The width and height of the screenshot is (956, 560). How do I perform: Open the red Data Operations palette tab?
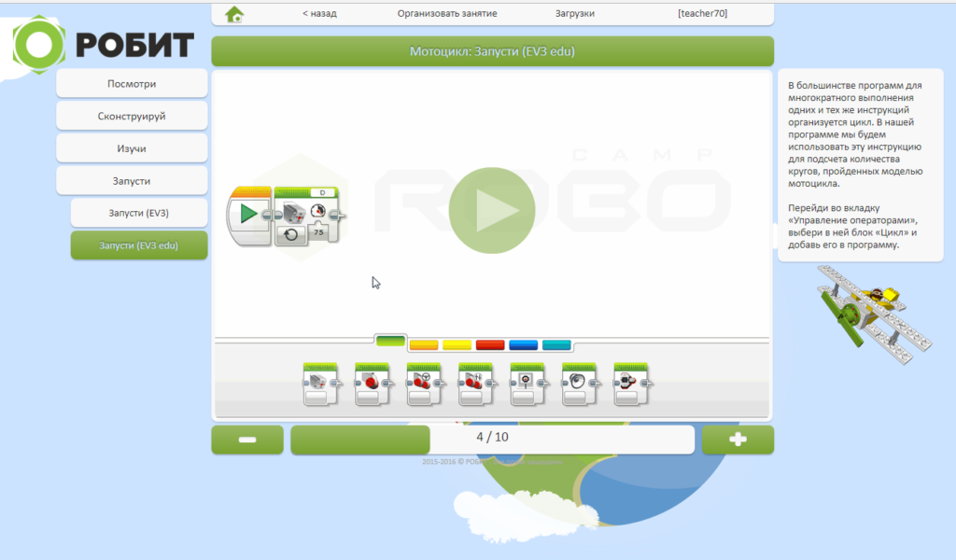[490, 345]
